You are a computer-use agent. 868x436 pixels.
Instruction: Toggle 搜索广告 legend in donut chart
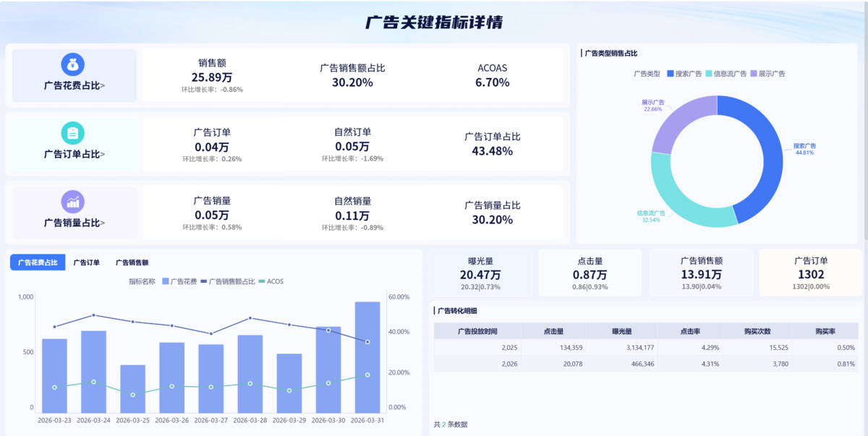pos(684,74)
